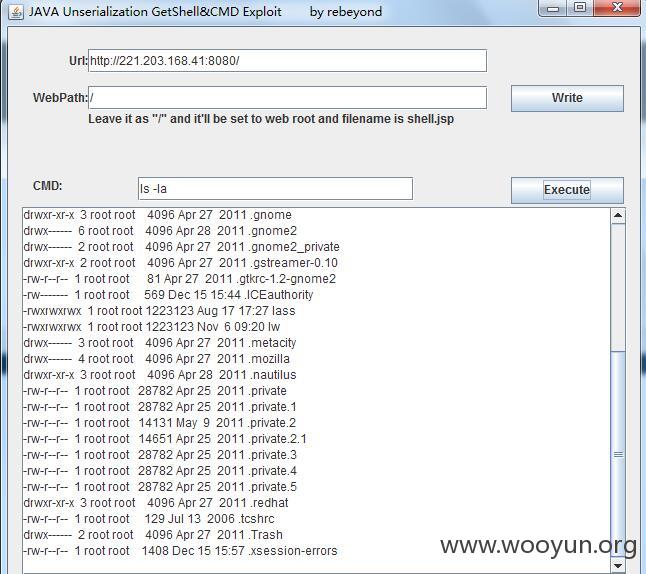646x574 pixels.
Task: Click the shell.jsp hint text
Action: [x=271, y=119]
